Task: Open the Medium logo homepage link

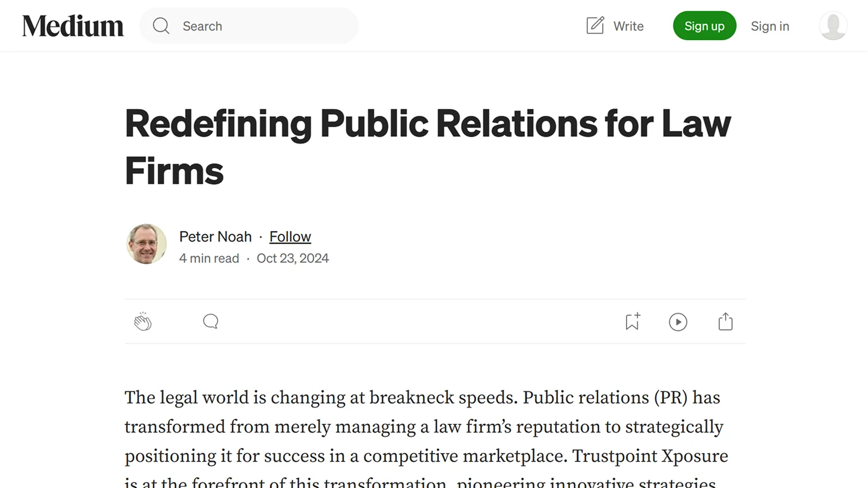Action: (x=73, y=26)
